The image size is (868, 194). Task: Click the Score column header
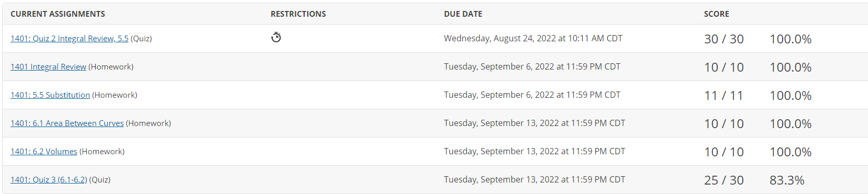click(717, 14)
